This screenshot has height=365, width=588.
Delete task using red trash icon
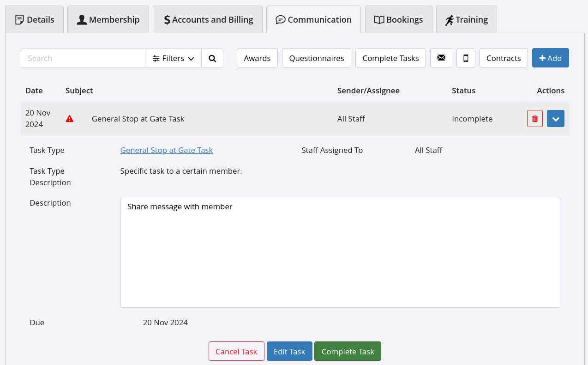534,119
